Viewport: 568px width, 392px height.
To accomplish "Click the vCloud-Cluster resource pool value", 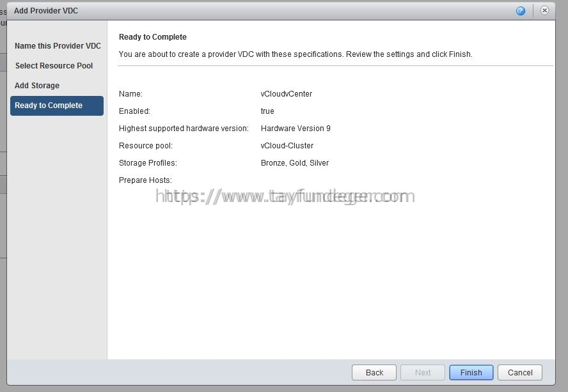I will click(x=287, y=146).
